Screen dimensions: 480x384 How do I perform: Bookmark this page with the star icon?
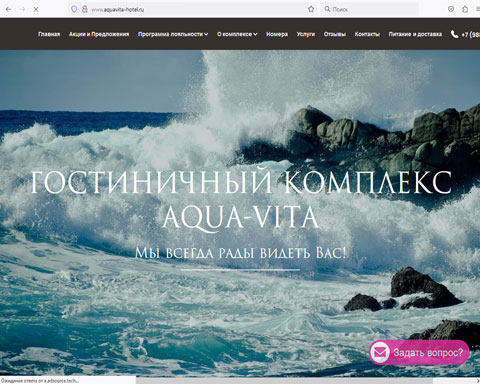311,9
